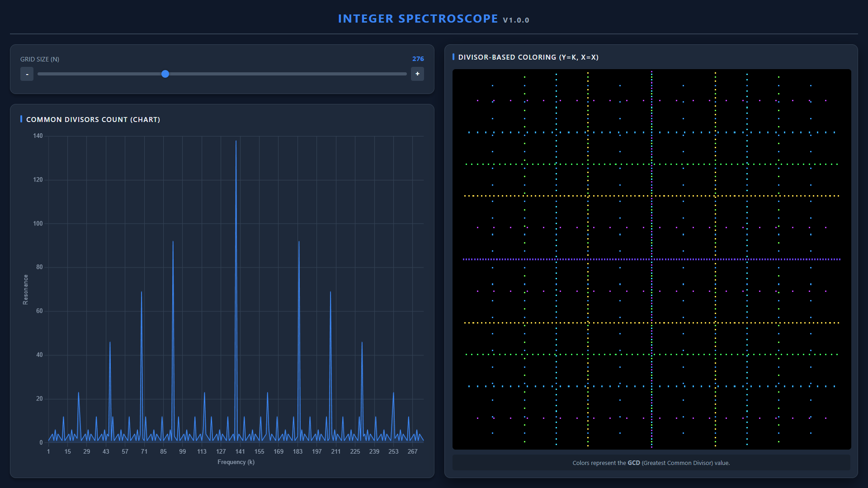
Task: Click the slider track's far right end
Action: tap(405, 74)
